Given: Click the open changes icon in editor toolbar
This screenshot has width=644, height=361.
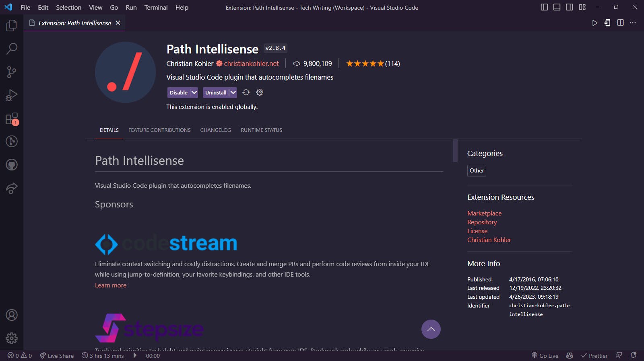Looking at the screenshot, I should (607, 23).
